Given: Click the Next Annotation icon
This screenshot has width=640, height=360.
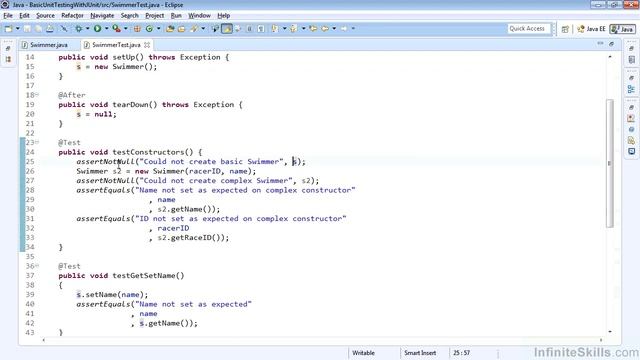Looking at the screenshot, I should pyautogui.click(x=275, y=29).
